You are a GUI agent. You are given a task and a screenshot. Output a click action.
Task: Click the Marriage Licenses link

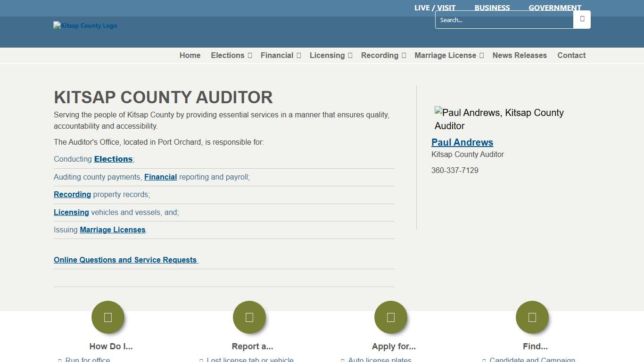[x=113, y=230]
